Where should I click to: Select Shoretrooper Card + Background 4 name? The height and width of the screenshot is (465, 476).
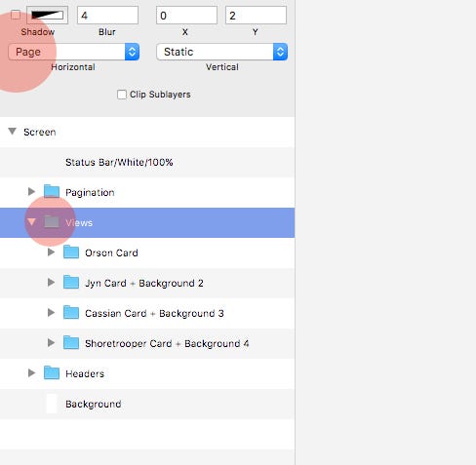167,344
